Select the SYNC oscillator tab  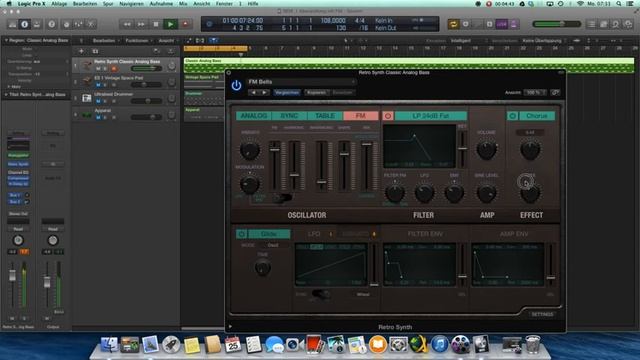289,116
